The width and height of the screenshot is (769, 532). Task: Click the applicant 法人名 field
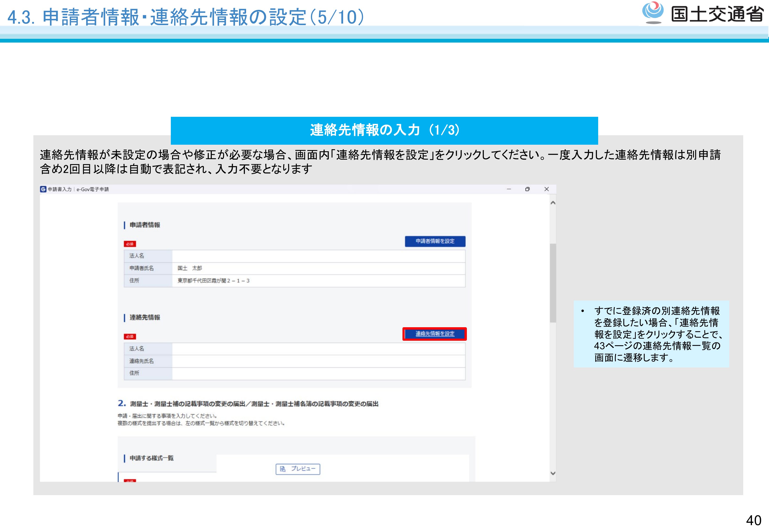click(x=318, y=256)
